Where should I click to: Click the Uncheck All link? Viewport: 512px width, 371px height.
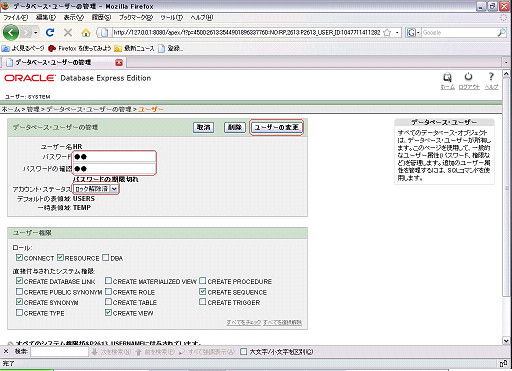click(x=282, y=322)
